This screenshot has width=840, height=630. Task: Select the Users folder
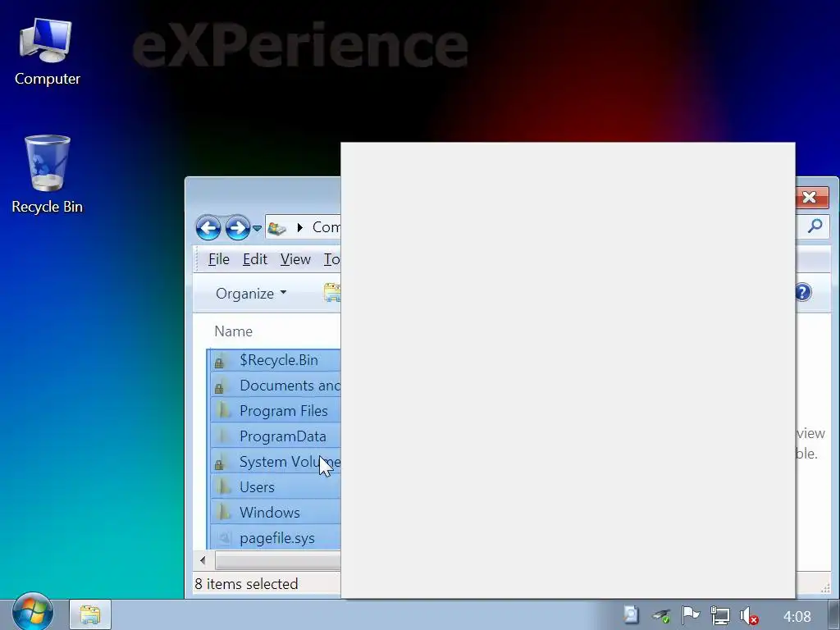coord(274,487)
